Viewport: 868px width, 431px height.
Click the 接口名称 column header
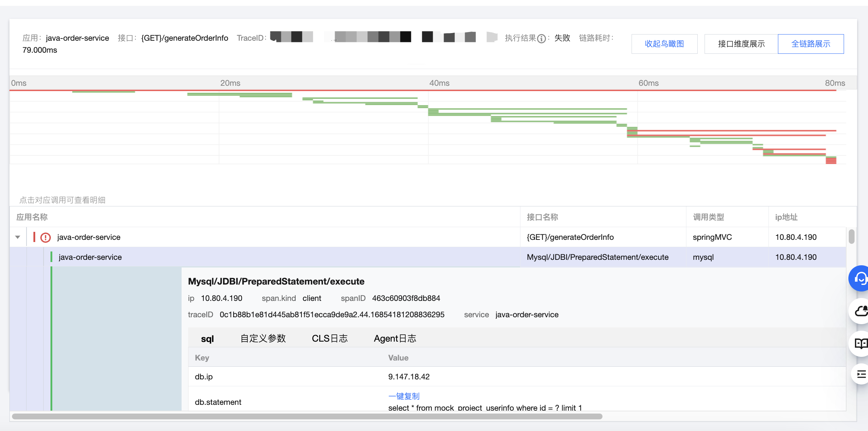point(543,217)
